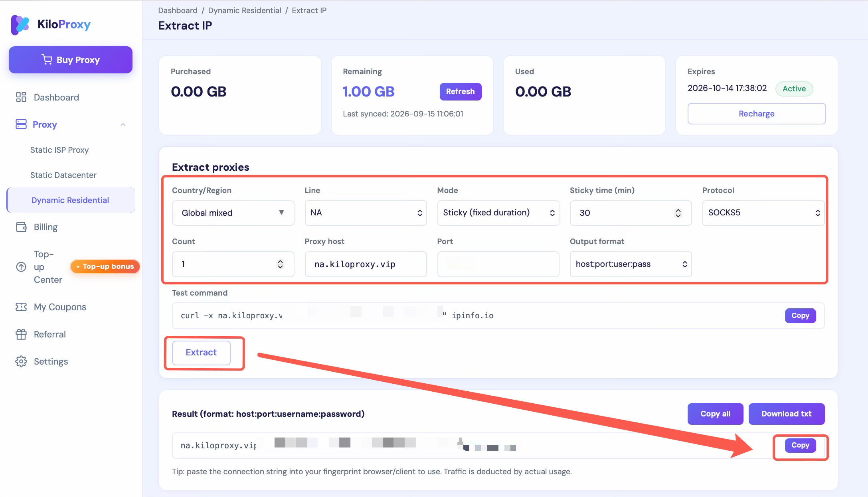This screenshot has width=868, height=497.
Task: Click the Extract button
Action: pyautogui.click(x=201, y=353)
